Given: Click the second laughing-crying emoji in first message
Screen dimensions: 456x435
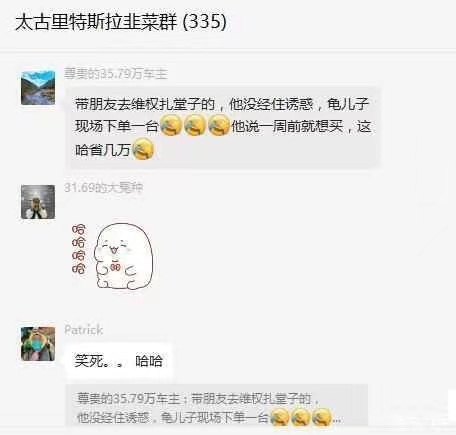Looking at the screenshot, I should point(195,125).
